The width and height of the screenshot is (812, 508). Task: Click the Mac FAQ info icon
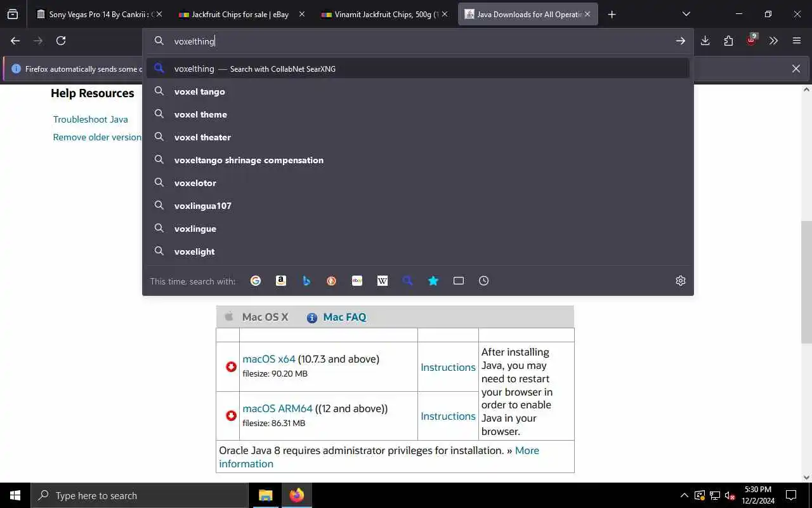coord(311,317)
